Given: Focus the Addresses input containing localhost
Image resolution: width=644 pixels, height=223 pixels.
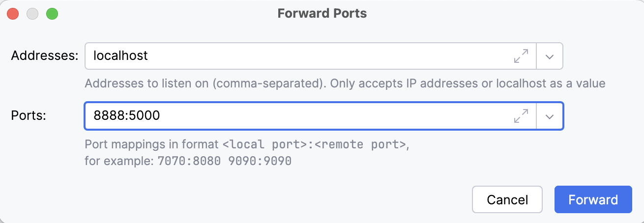Looking at the screenshot, I should pos(295,56).
